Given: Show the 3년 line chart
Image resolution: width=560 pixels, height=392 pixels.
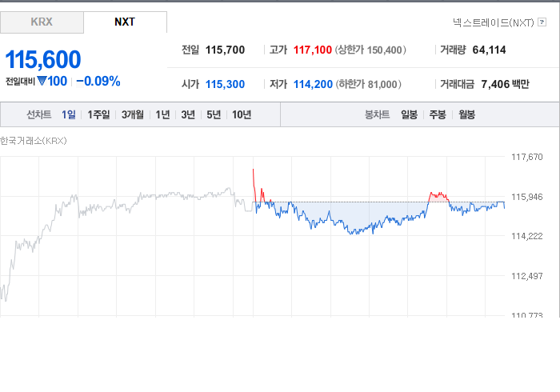Looking at the screenshot, I should tap(188, 114).
